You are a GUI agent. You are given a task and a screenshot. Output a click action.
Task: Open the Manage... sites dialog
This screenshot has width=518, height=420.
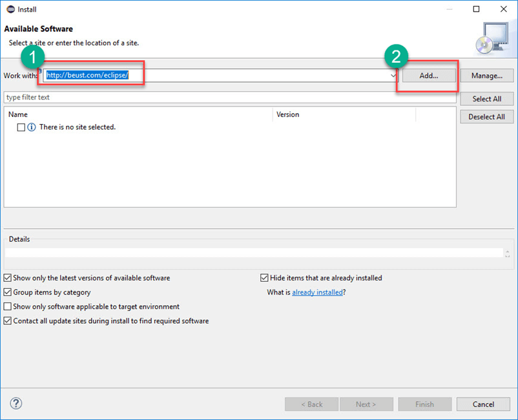click(486, 76)
